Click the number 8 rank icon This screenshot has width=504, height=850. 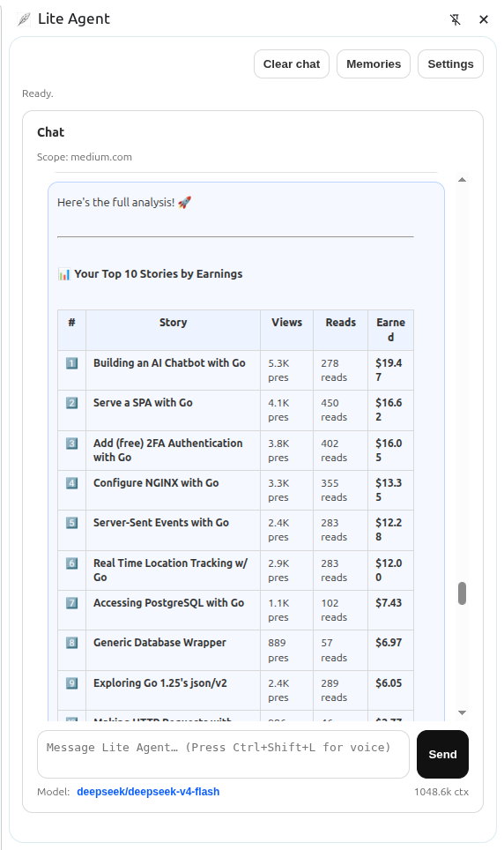tap(71, 643)
